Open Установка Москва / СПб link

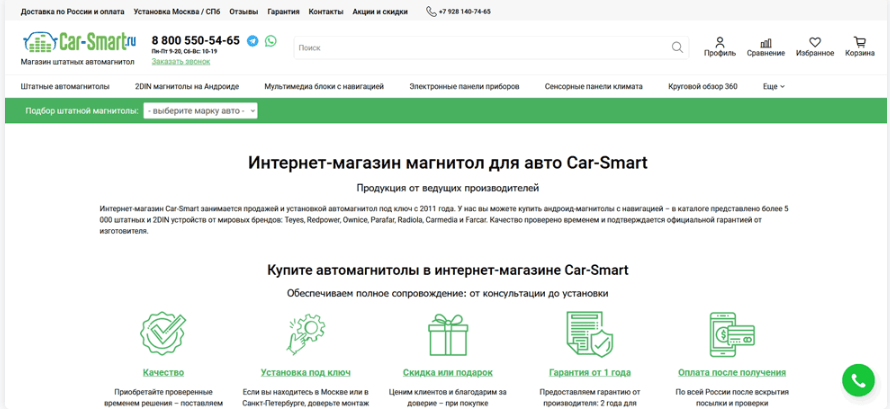177,11
